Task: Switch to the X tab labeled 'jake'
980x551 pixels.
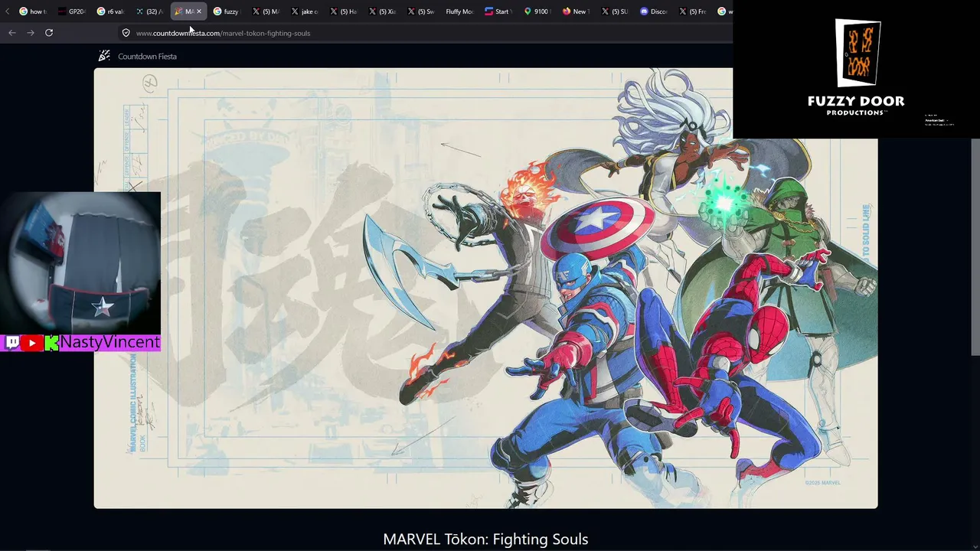Action: pyautogui.click(x=305, y=11)
